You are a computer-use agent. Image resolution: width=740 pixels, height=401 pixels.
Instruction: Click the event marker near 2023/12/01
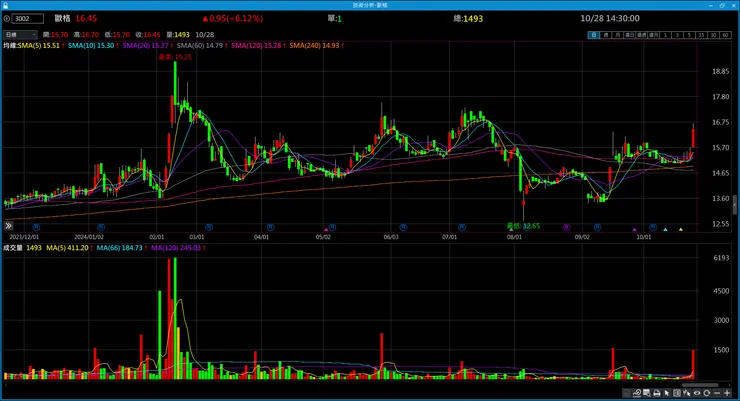pyautogui.click(x=36, y=227)
